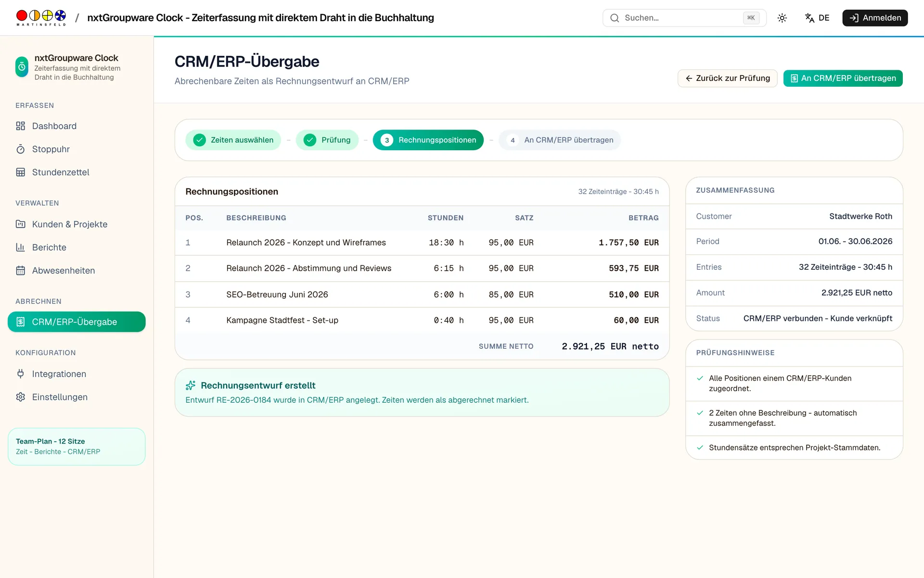Click Zurück zur Prüfung button

(x=727, y=78)
